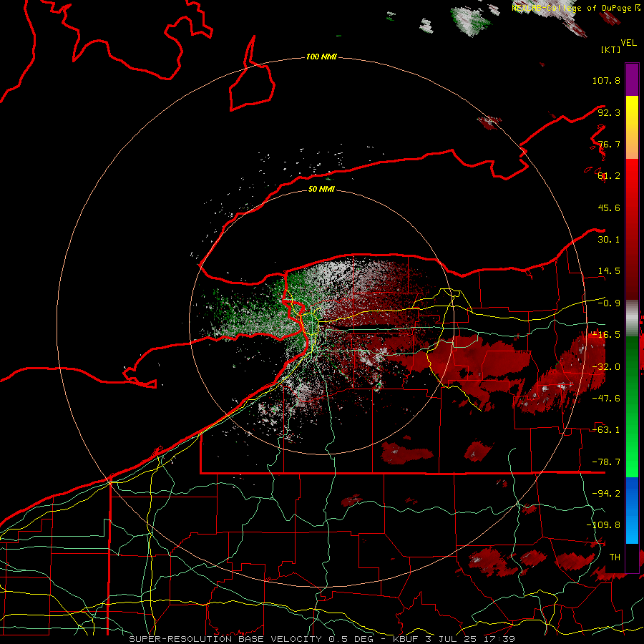644x644 pixels.
Task: Click the [KT] units label
Action: click(x=611, y=49)
